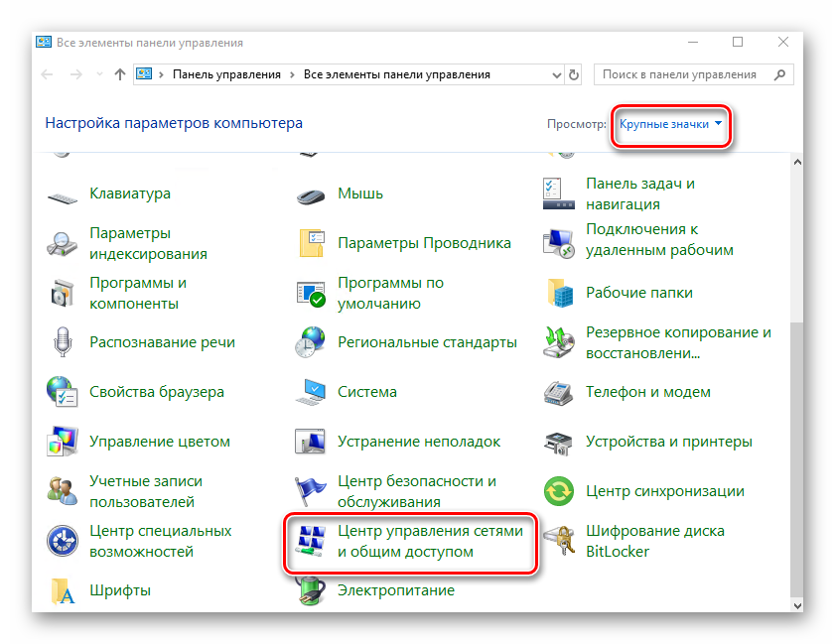Image resolution: width=835 pixels, height=644 pixels.
Task: Expand the breadcrumb chevron after 'Панель управления'
Action: point(292,75)
